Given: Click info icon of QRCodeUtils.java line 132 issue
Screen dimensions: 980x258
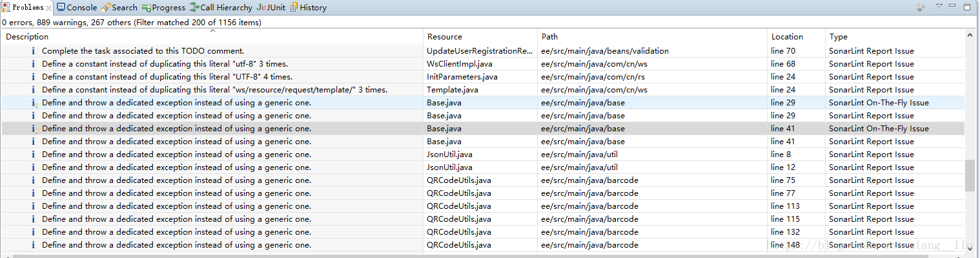Looking at the screenshot, I should click(34, 232).
